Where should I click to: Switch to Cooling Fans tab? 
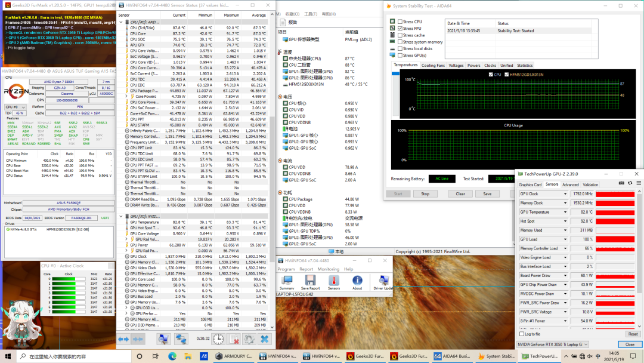(433, 65)
